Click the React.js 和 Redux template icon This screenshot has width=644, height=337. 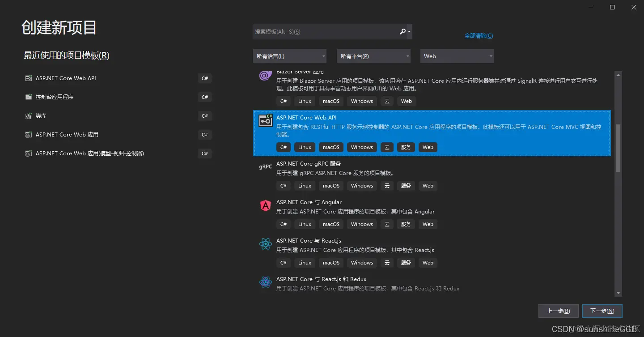266,282
